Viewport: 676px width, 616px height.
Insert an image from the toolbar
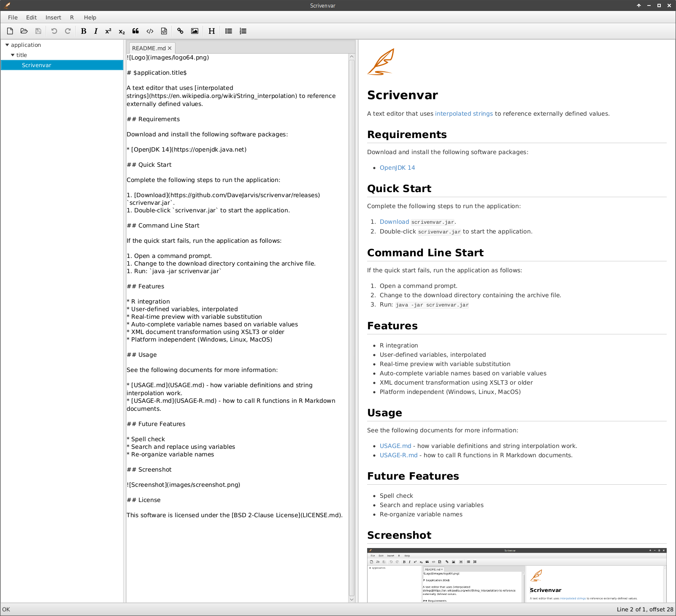(195, 31)
